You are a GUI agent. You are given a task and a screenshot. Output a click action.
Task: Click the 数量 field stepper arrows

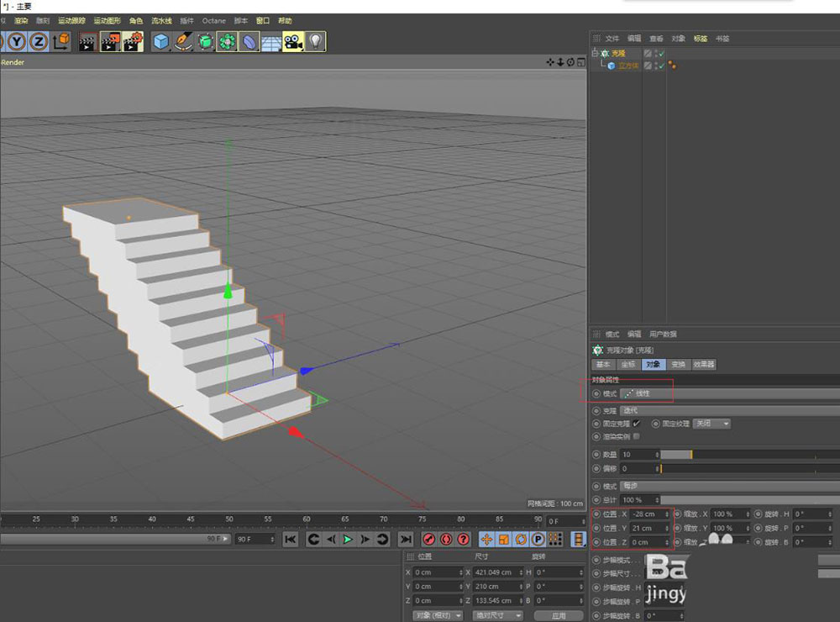pyautogui.click(x=658, y=454)
